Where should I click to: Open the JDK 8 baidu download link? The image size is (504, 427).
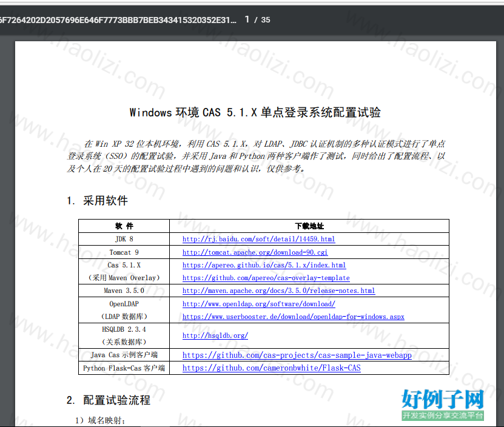tap(258, 239)
